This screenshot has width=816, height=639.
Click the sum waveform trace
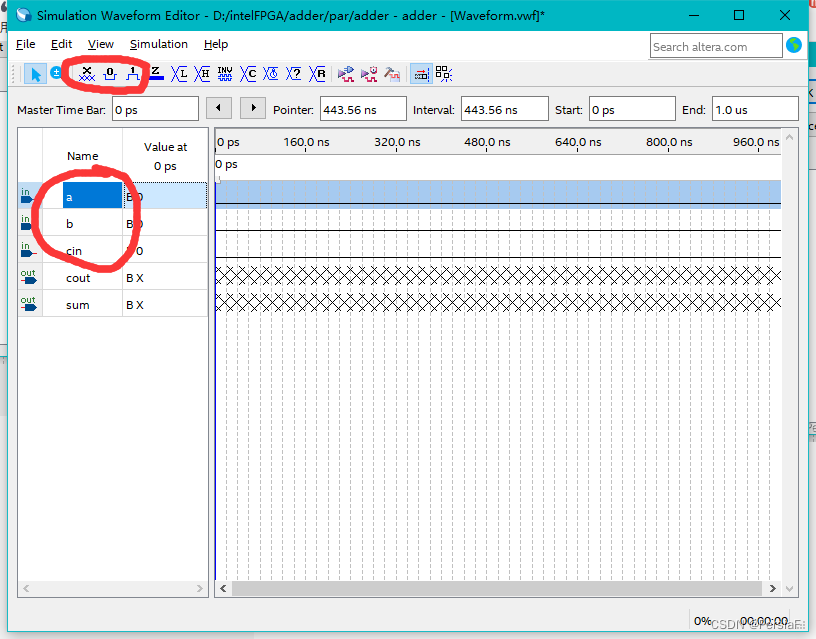pyautogui.click(x=498, y=302)
